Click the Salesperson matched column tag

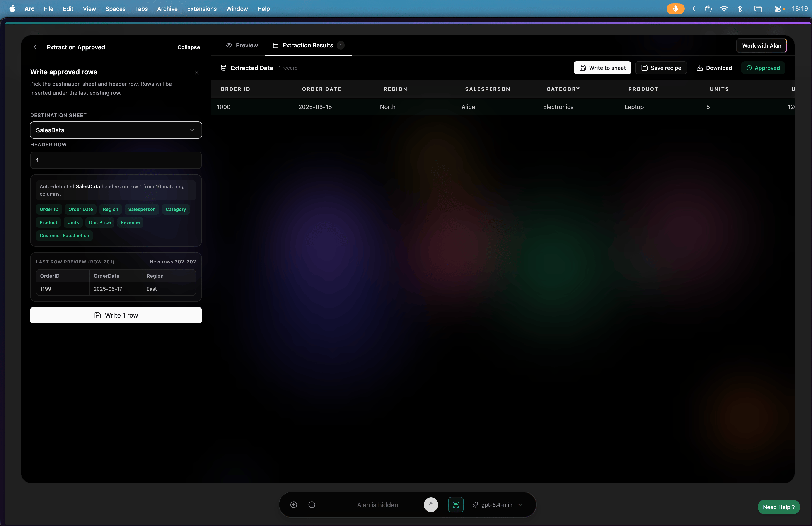click(x=142, y=210)
